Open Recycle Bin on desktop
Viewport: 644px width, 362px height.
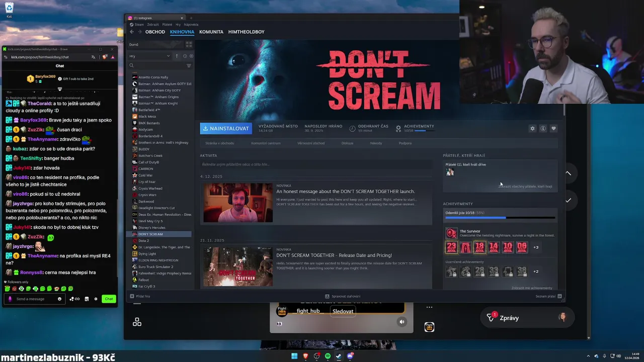click(9, 9)
